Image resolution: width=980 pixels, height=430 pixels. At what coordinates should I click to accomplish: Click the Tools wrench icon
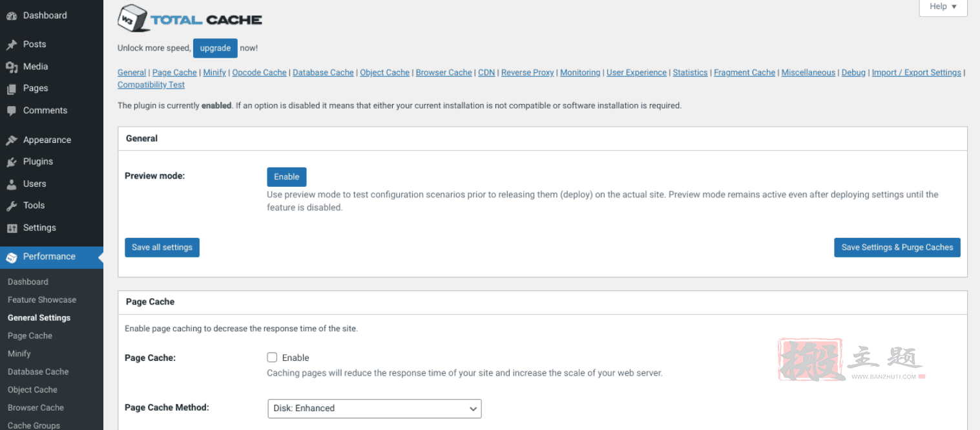(12, 206)
